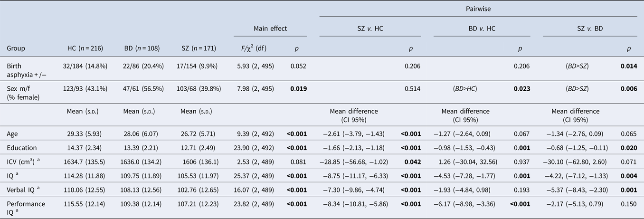Image resolution: width=644 pixels, height=219 pixels.
Task: Click the 'Group' header label
Action: [x=16, y=48]
